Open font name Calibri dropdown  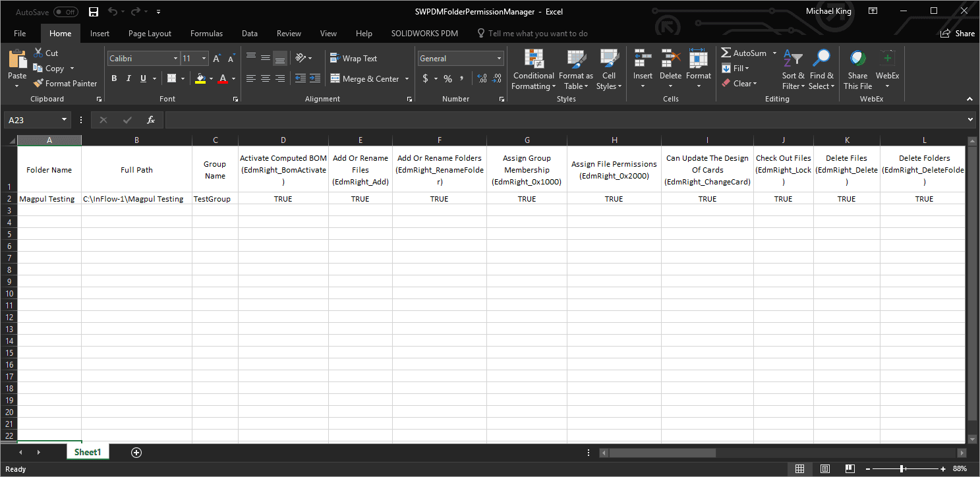pyautogui.click(x=175, y=59)
